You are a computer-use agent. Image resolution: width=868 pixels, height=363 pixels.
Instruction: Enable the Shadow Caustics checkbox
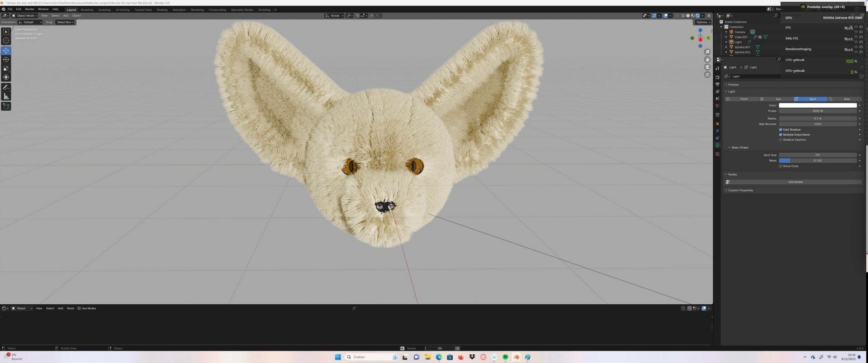(781, 140)
